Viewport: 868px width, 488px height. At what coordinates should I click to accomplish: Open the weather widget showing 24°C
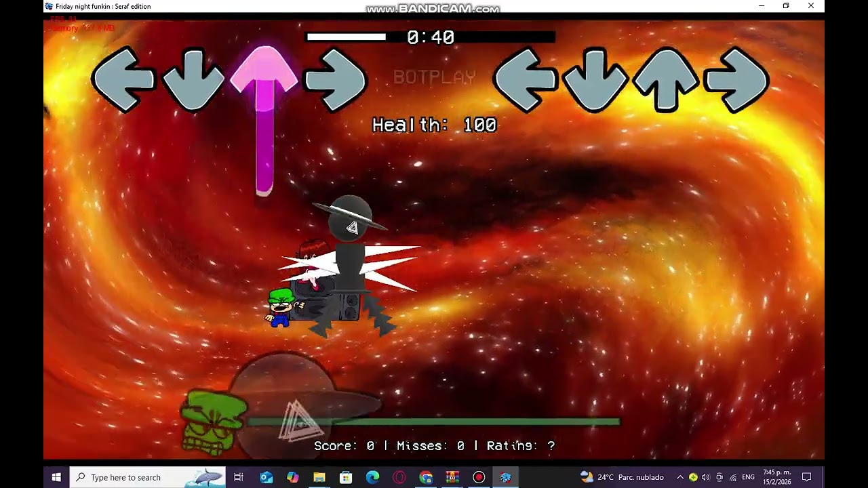click(622, 477)
